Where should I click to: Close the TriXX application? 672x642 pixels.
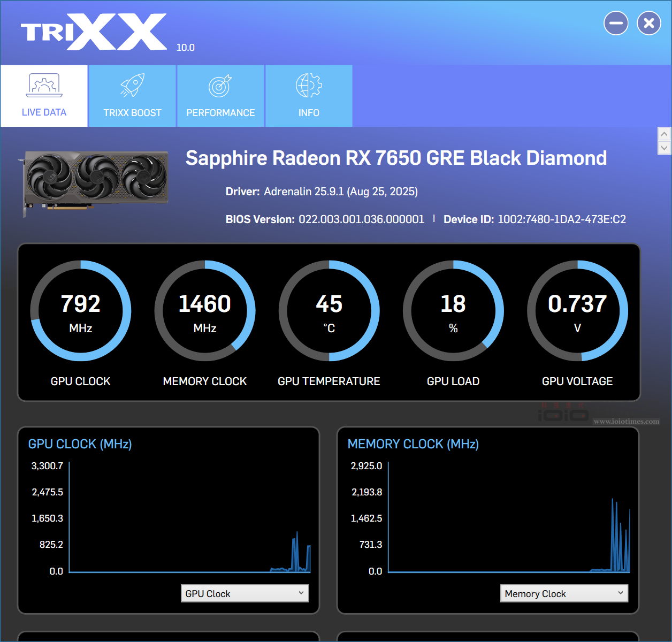[x=649, y=23]
